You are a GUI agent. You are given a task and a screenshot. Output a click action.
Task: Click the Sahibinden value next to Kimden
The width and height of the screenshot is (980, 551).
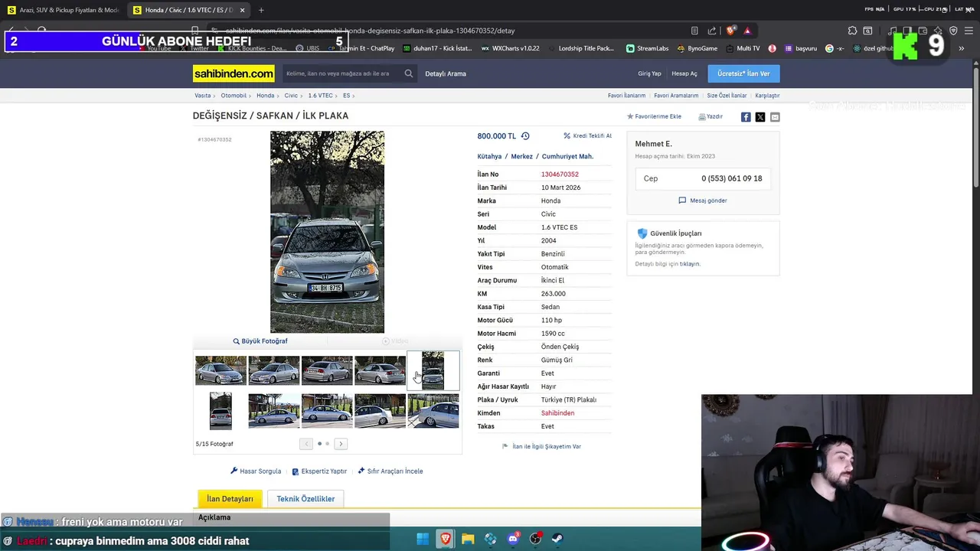coord(557,413)
